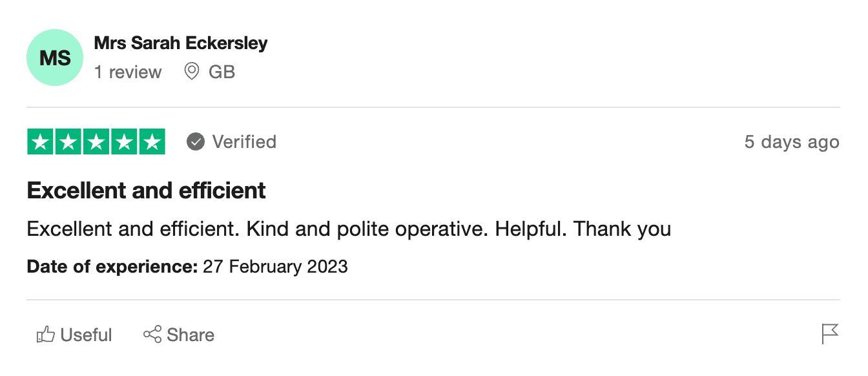Click the location pin icon

coord(192,71)
